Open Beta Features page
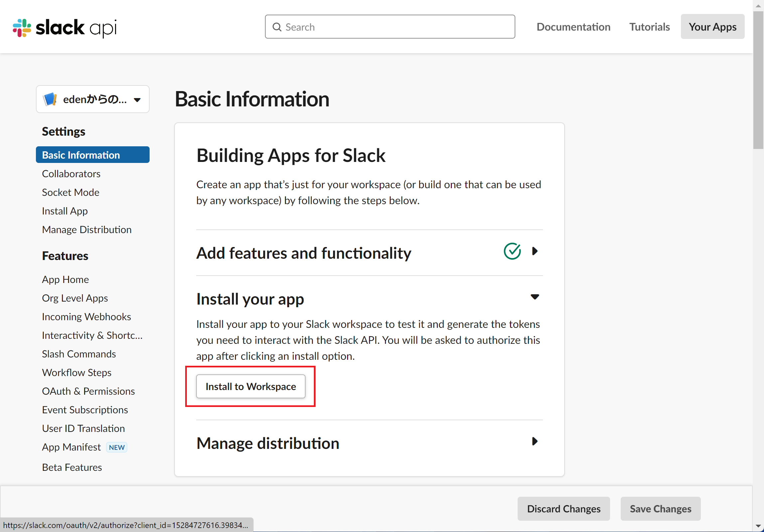This screenshot has height=532, width=764. coord(72,467)
